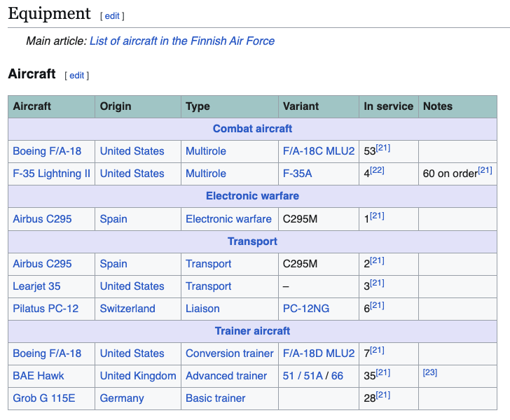
Task: Click Germany origin link
Action: pyautogui.click(x=122, y=398)
